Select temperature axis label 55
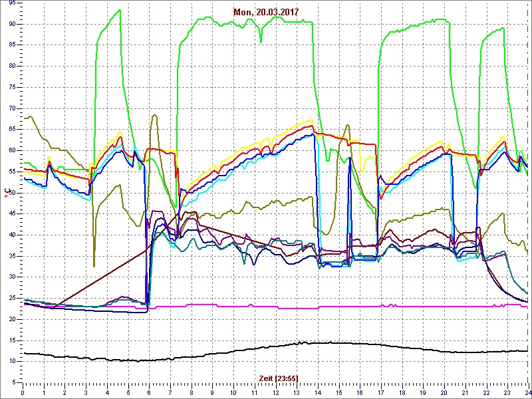This screenshot has height=399, width=532. 12,172
